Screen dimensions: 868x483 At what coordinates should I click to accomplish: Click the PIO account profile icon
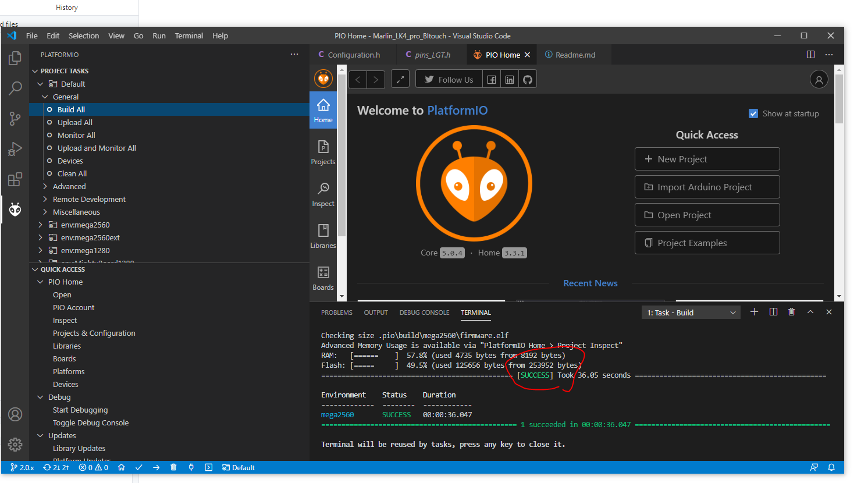pos(819,79)
